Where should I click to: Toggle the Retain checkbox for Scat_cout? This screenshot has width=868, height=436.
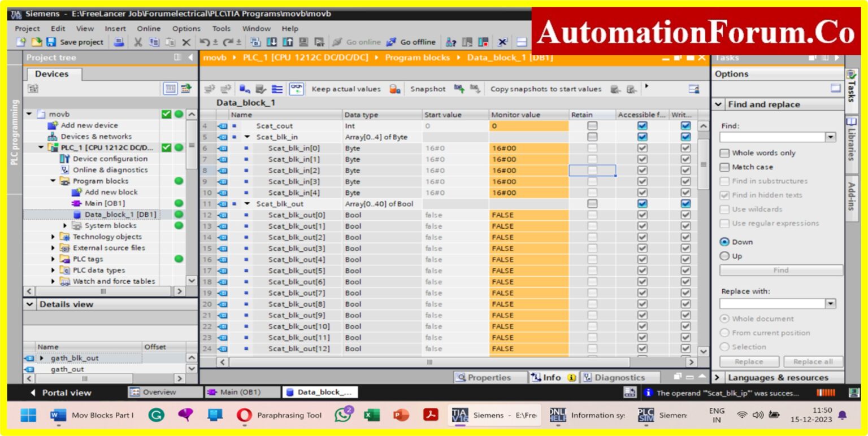pyautogui.click(x=593, y=126)
